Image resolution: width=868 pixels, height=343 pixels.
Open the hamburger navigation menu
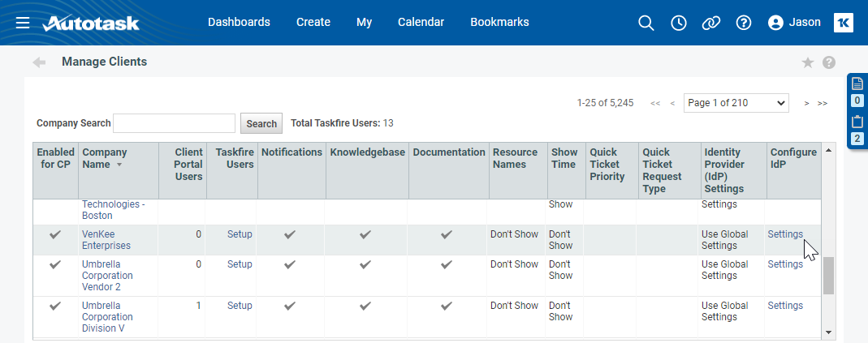coord(23,23)
